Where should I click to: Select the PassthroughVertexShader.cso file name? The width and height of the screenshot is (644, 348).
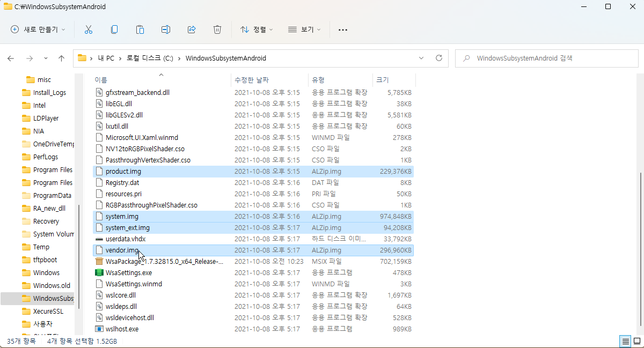(148, 160)
